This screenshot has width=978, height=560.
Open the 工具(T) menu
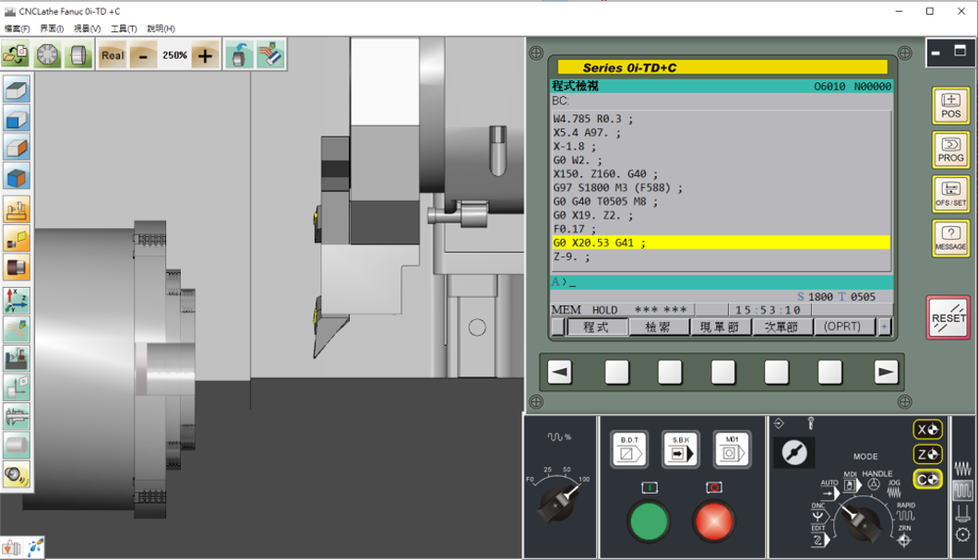click(x=124, y=29)
